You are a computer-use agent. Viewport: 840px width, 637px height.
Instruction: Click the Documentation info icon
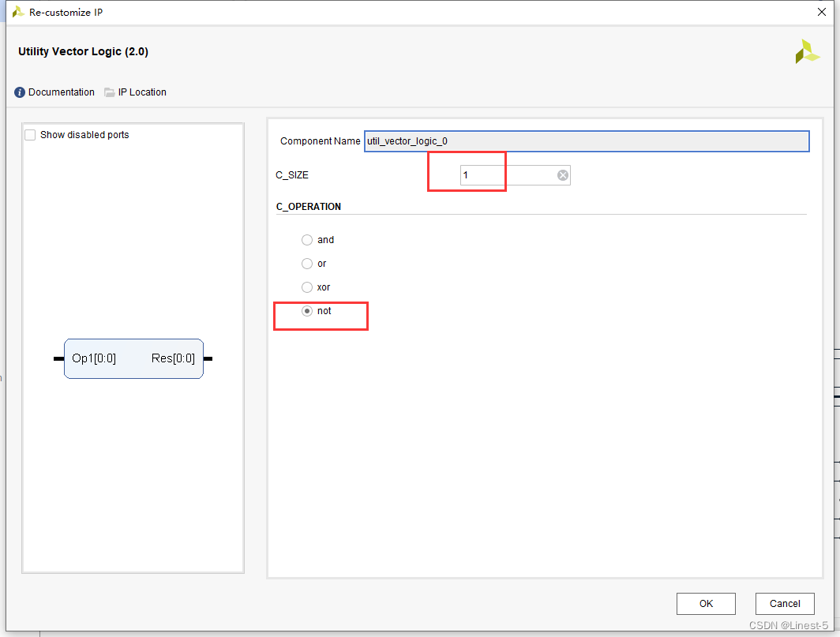click(20, 92)
